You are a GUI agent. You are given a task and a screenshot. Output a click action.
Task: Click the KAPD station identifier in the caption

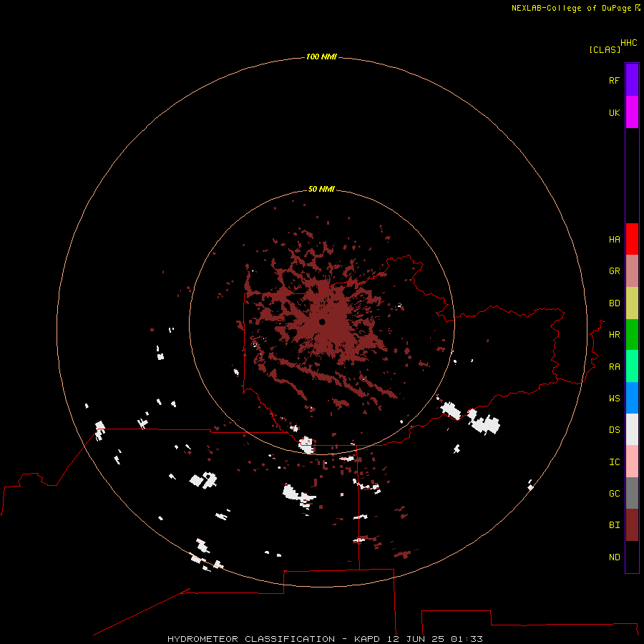[x=368, y=639]
